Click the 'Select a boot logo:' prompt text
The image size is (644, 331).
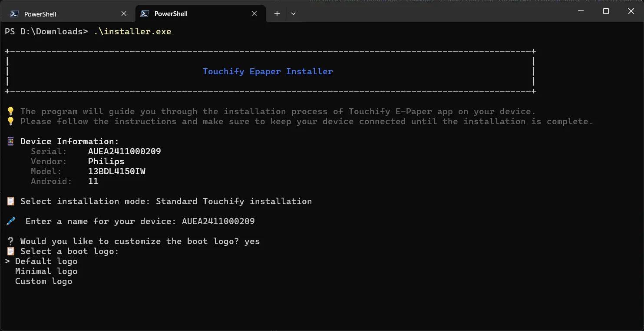[69, 252]
